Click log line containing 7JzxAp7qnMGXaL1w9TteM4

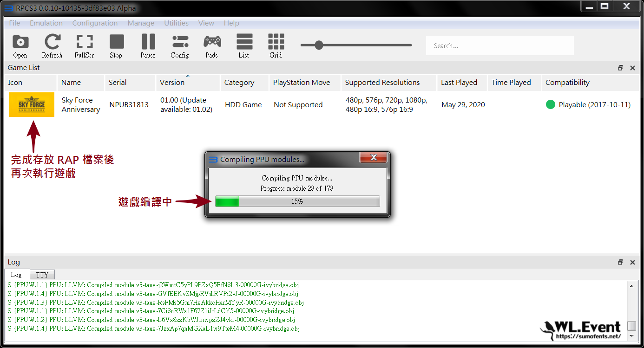click(x=154, y=329)
